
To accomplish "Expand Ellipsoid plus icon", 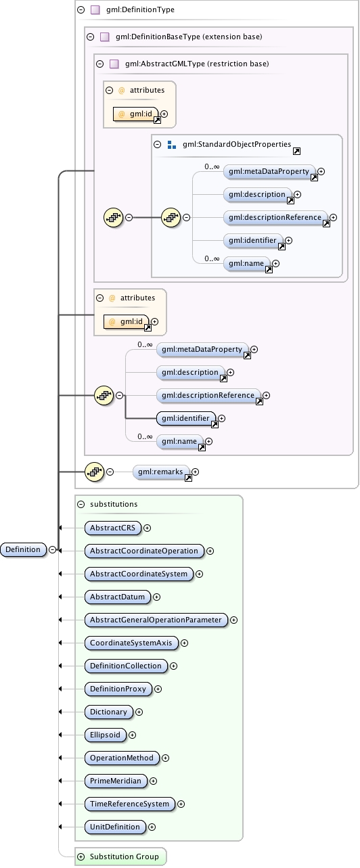I will [x=132, y=735].
